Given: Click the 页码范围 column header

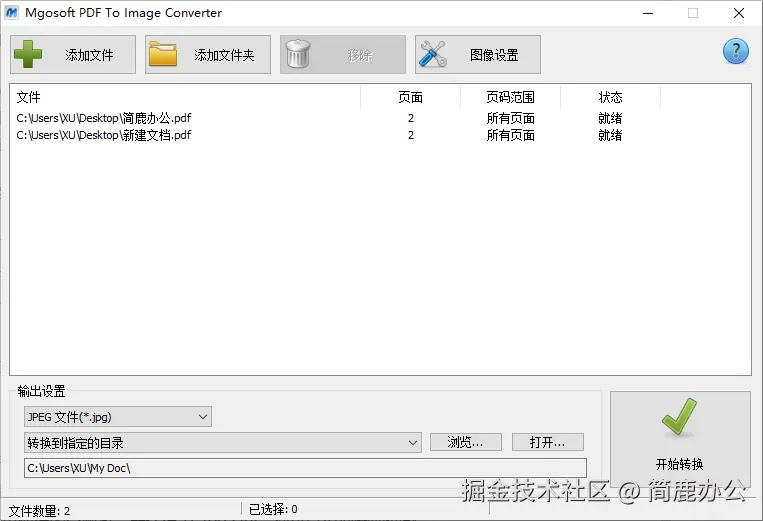Looking at the screenshot, I should [x=510, y=97].
